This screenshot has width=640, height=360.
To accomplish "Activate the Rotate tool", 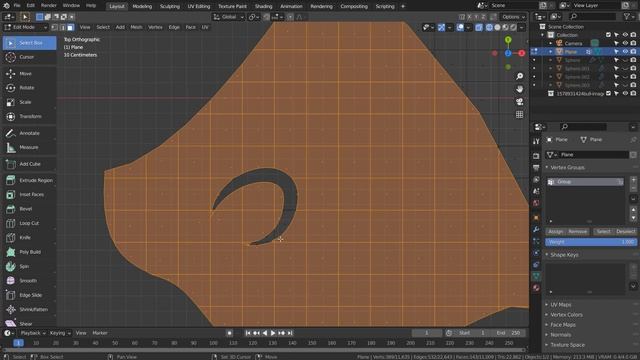I will [29, 88].
